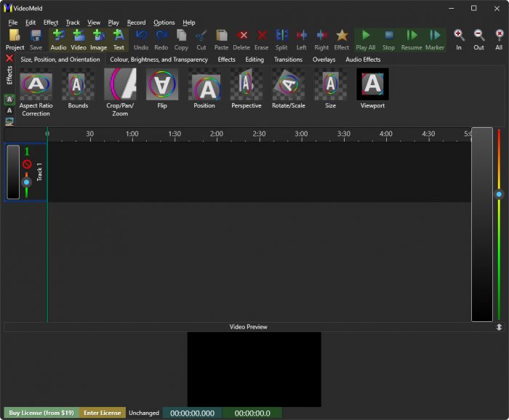Close the Effects panel with the red X
The image size is (509, 420).
coord(9,58)
